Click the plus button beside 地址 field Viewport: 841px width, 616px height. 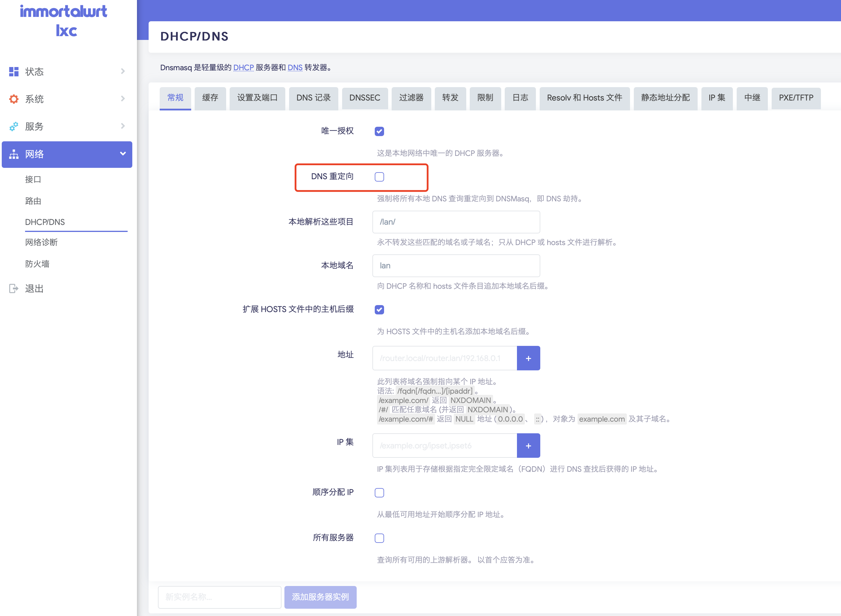pos(528,358)
